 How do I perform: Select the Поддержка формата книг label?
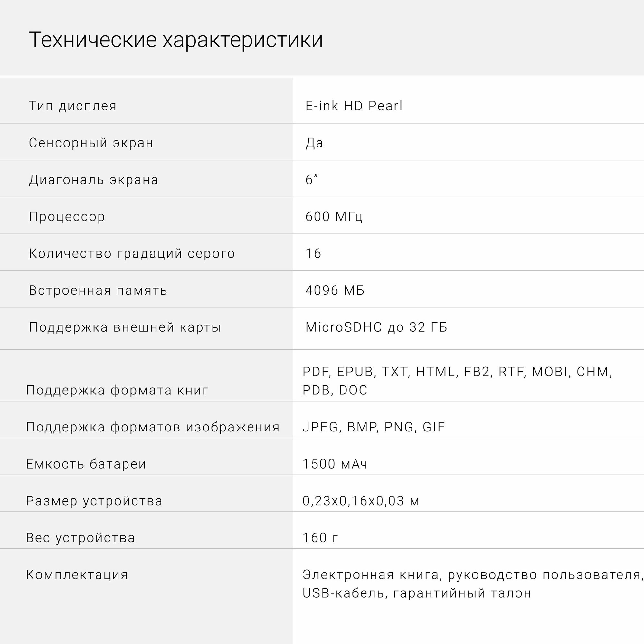click(117, 390)
